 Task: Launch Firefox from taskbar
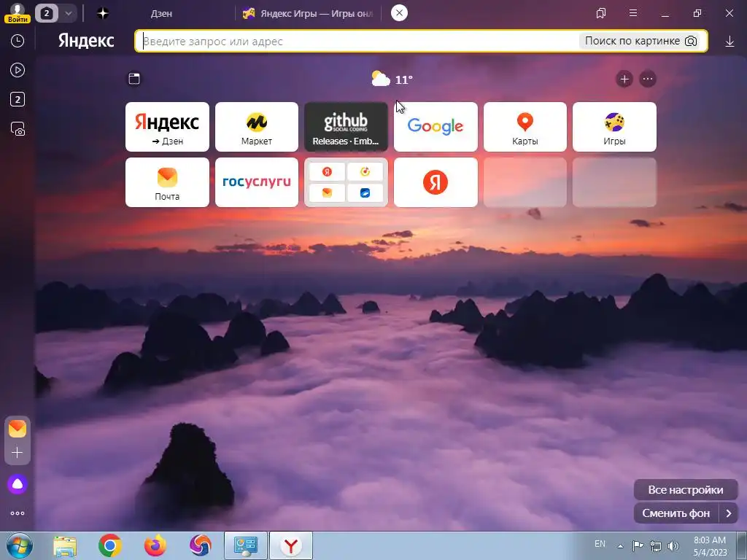(x=155, y=545)
